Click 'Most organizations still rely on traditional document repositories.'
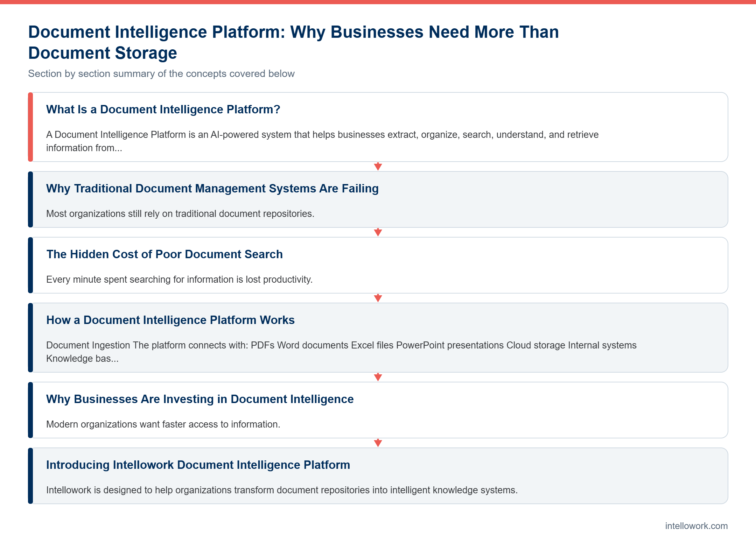Screen dimensions: 756x543 tap(180, 214)
